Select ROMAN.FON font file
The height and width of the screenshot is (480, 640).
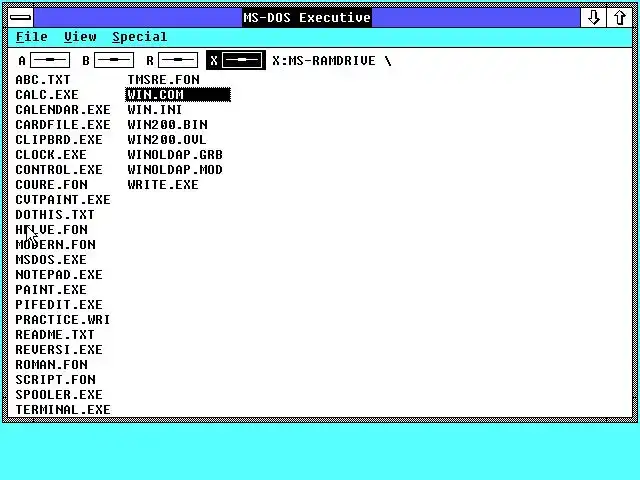pos(51,364)
